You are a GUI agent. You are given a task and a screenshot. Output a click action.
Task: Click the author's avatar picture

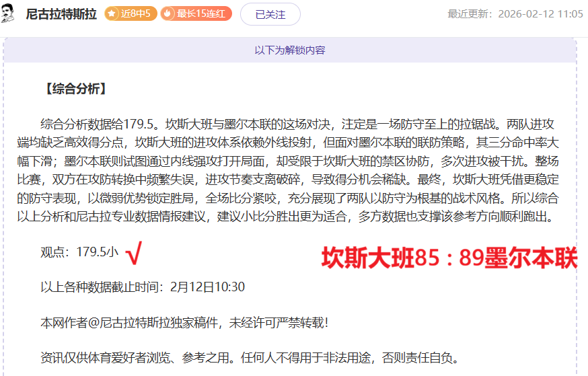9,13
